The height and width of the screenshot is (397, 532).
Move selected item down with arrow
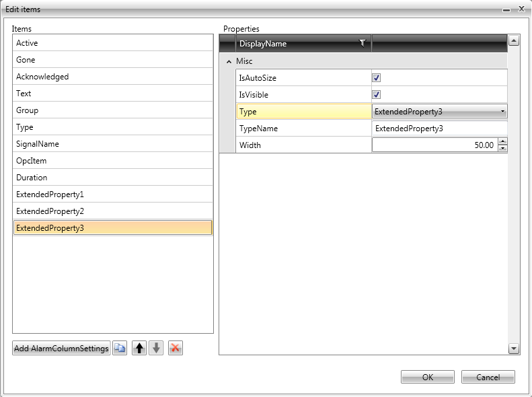click(156, 348)
